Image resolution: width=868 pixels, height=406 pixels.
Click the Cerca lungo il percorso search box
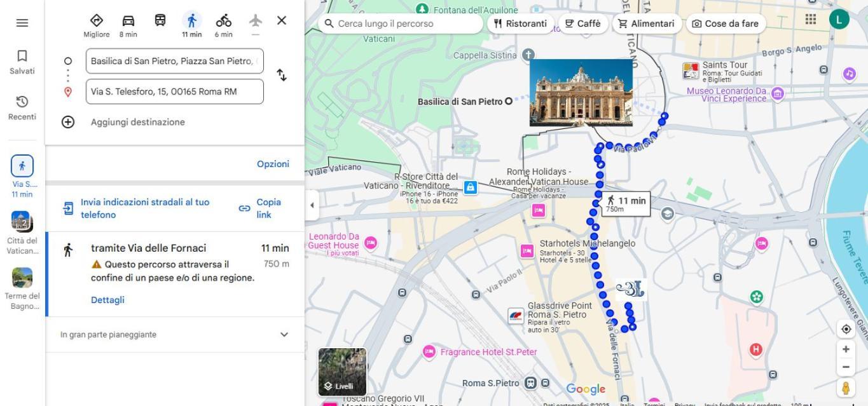401,24
